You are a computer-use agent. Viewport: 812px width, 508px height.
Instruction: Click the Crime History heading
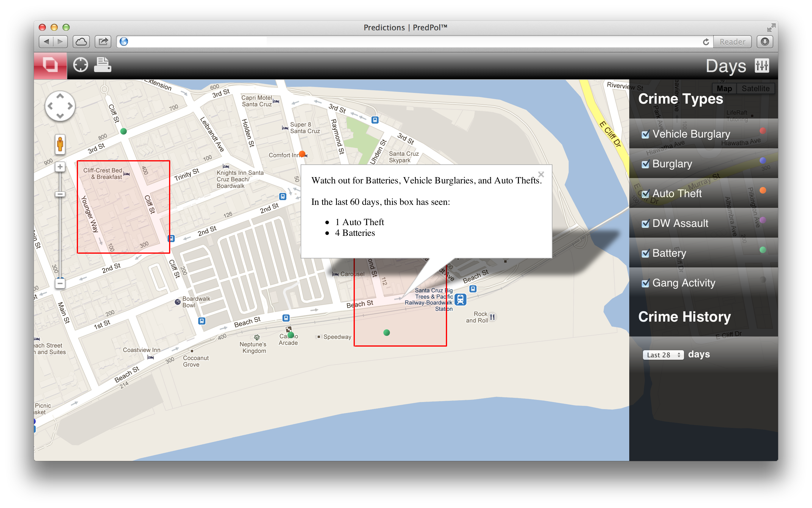(684, 317)
